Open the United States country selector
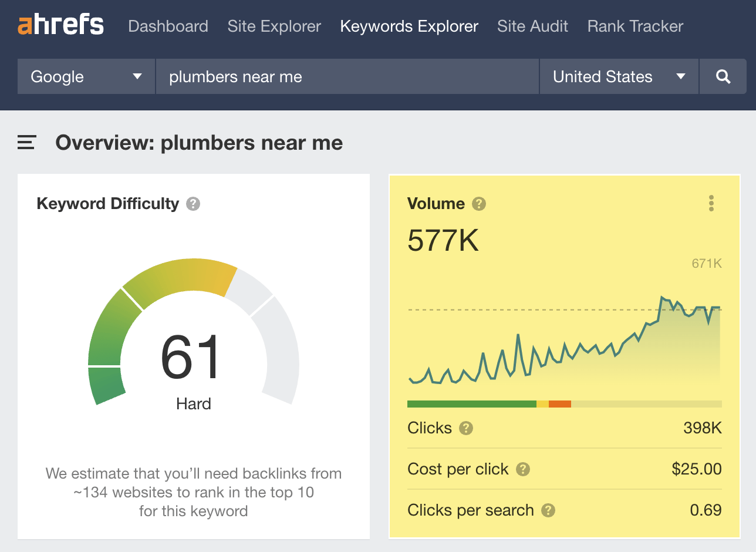The image size is (756, 552). (x=619, y=76)
